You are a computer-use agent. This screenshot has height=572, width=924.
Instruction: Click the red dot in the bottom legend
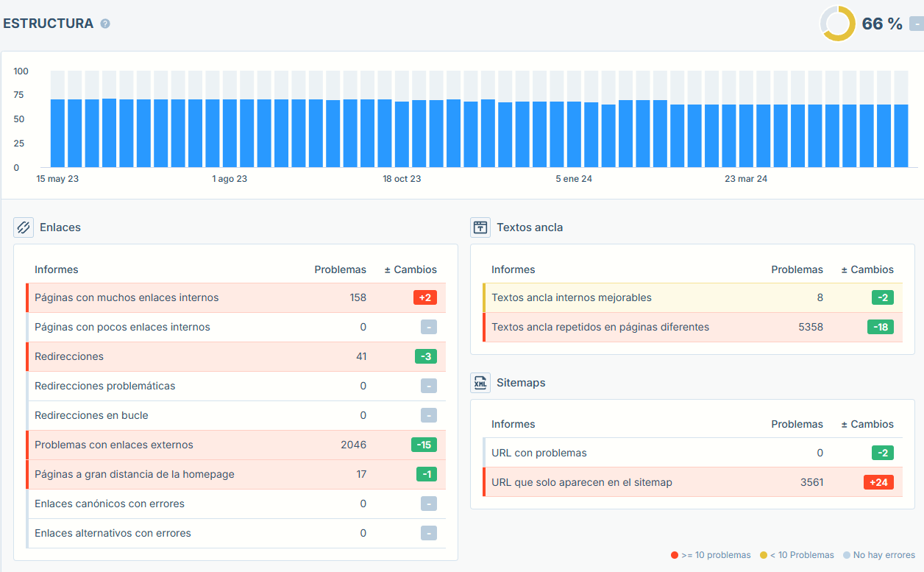(x=674, y=554)
